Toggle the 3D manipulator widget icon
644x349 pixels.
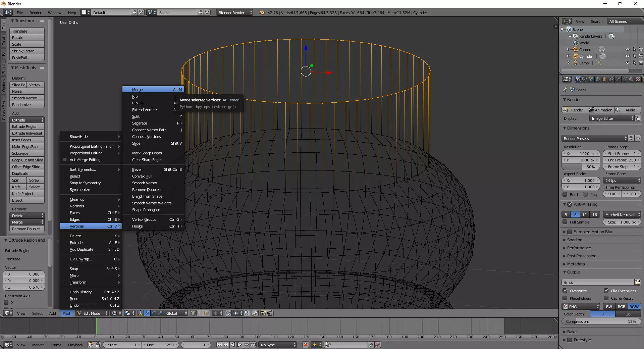[x=140, y=313]
